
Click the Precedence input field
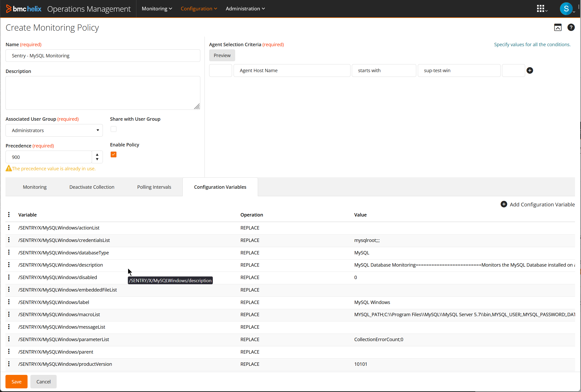point(50,157)
